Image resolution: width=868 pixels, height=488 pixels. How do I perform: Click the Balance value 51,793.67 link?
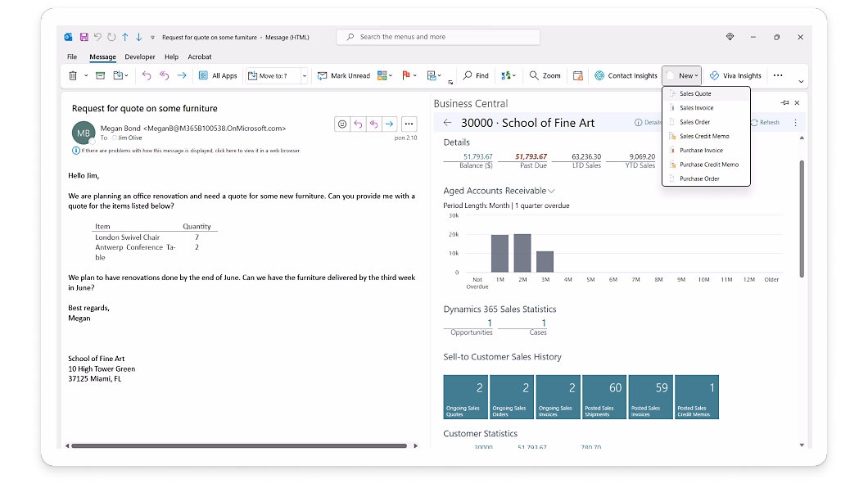(477, 157)
